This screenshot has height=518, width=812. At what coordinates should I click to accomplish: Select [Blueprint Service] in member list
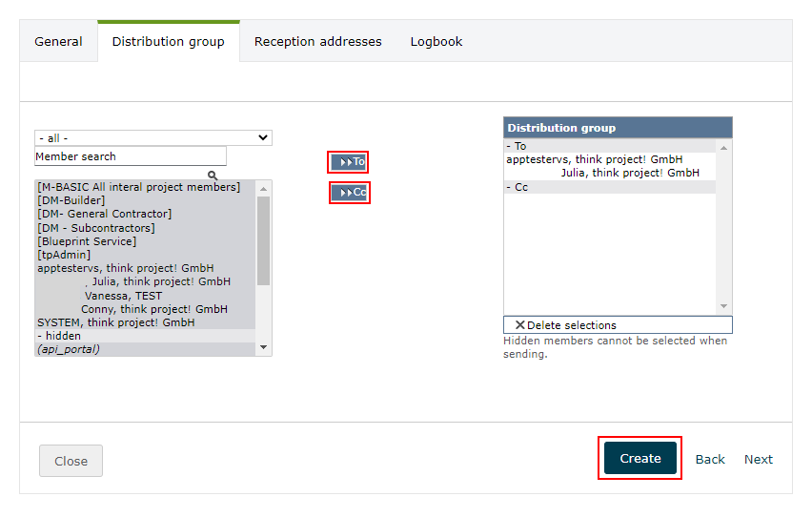87,241
